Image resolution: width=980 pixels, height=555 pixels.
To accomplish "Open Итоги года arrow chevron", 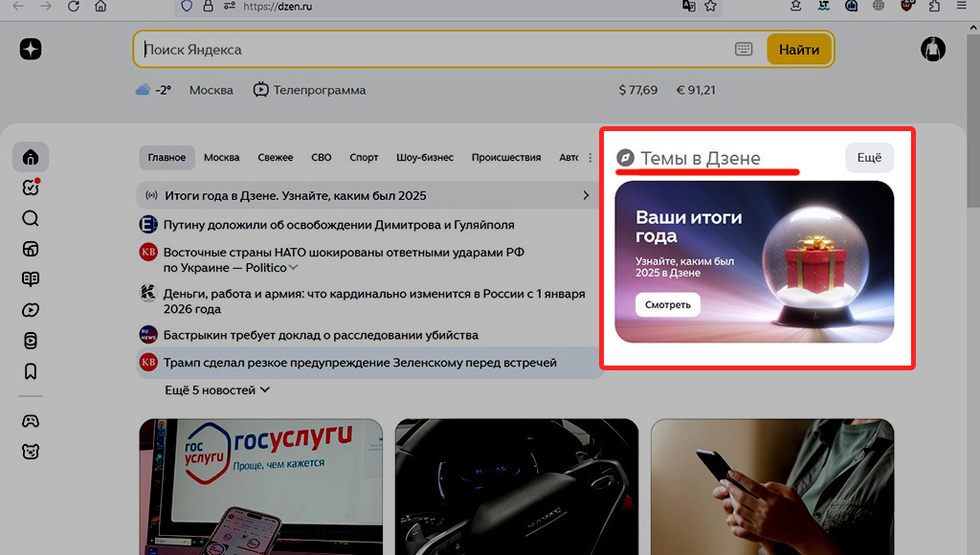I will click(x=586, y=195).
